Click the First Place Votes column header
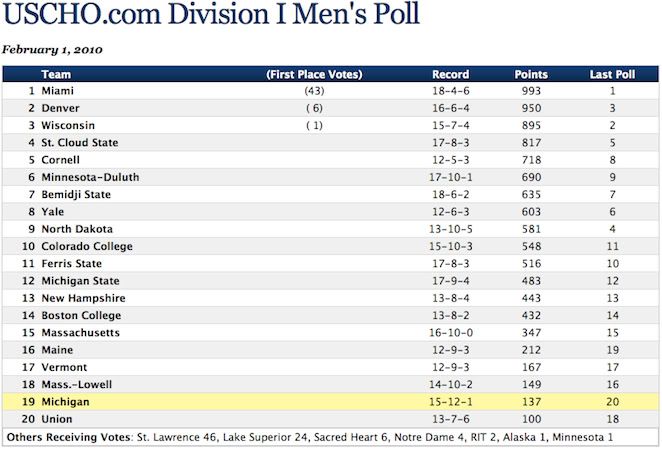Image resolution: width=662 pixels, height=450 pixels. pyautogui.click(x=314, y=74)
